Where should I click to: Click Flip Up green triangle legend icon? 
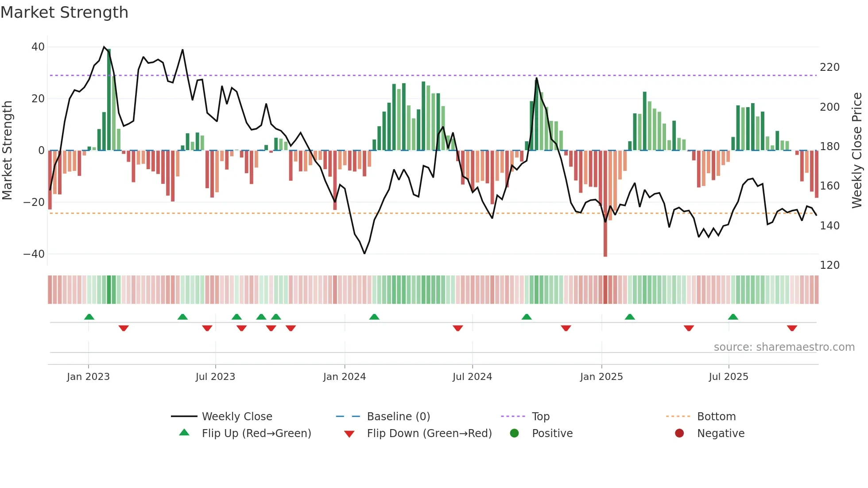184,433
